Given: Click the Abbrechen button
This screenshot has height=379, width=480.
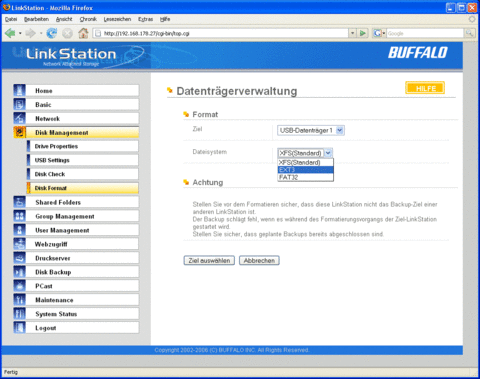Looking at the screenshot, I should [259, 260].
